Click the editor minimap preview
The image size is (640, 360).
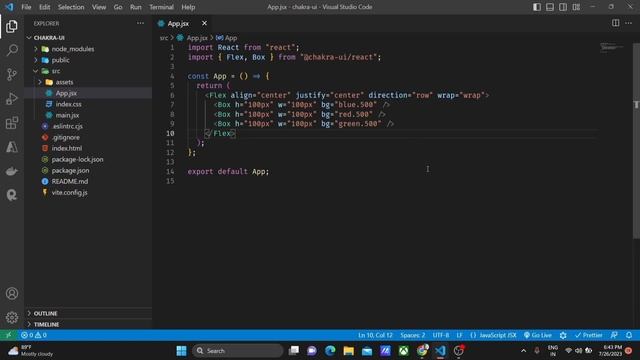point(612,48)
